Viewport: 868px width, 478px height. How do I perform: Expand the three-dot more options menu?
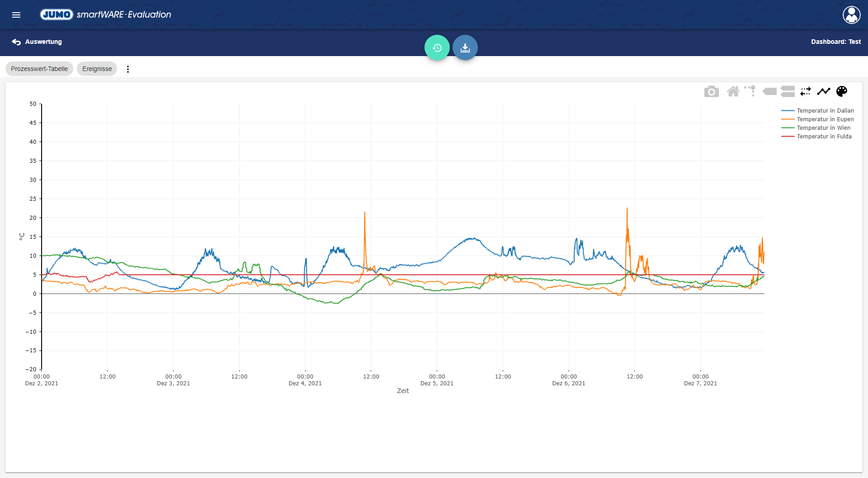point(128,69)
